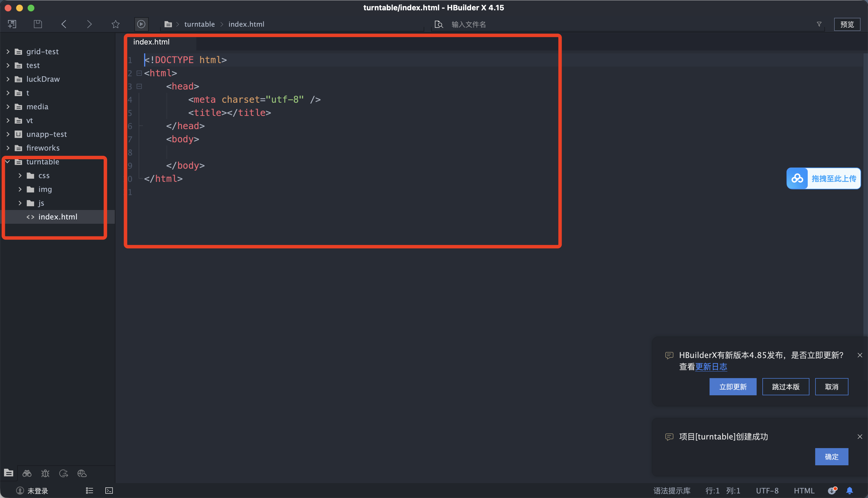Image resolution: width=868 pixels, height=498 pixels.
Task: Open the debug bug panel icon
Action: coord(45,473)
